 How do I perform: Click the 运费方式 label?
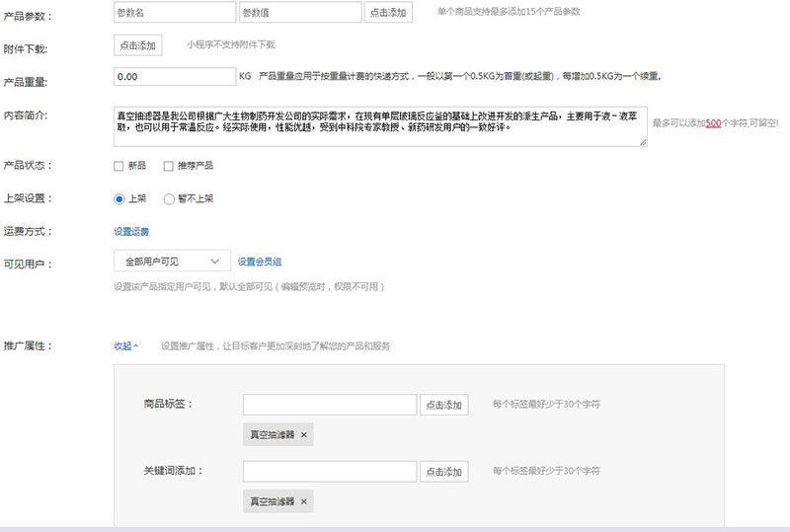tap(28, 232)
